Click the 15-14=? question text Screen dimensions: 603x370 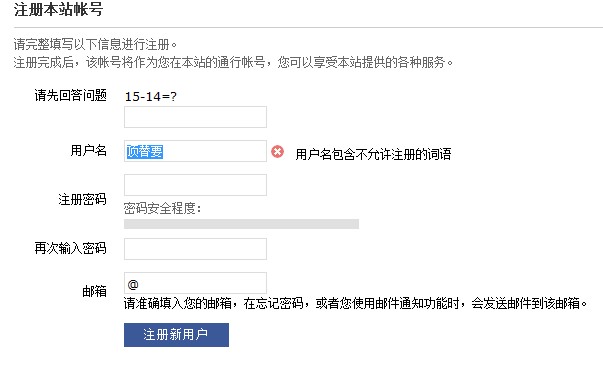(x=151, y=96)
